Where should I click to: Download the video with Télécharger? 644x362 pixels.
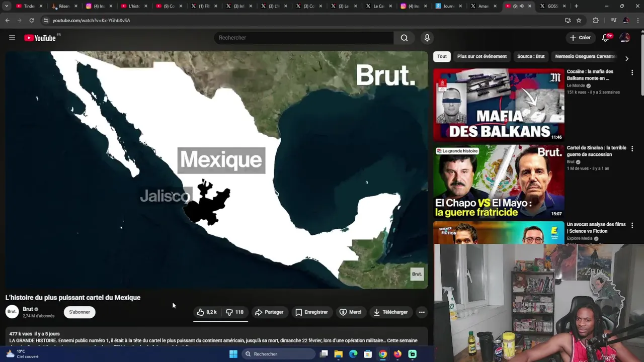(x=390, y=312)
